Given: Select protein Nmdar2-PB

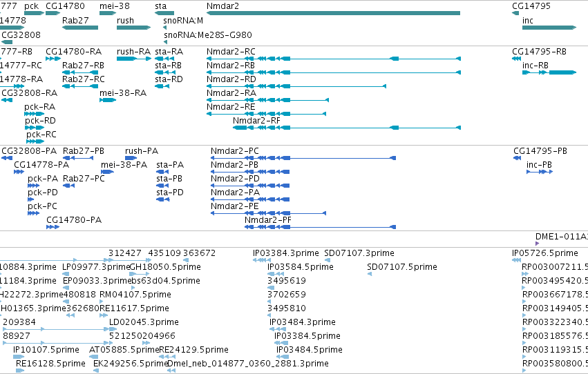Looking at the screenshot, I should click(x=234, y=165).
